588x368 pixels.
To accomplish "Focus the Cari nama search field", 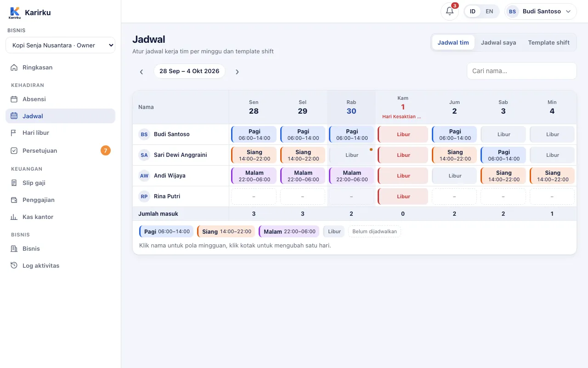I will 522,71.
